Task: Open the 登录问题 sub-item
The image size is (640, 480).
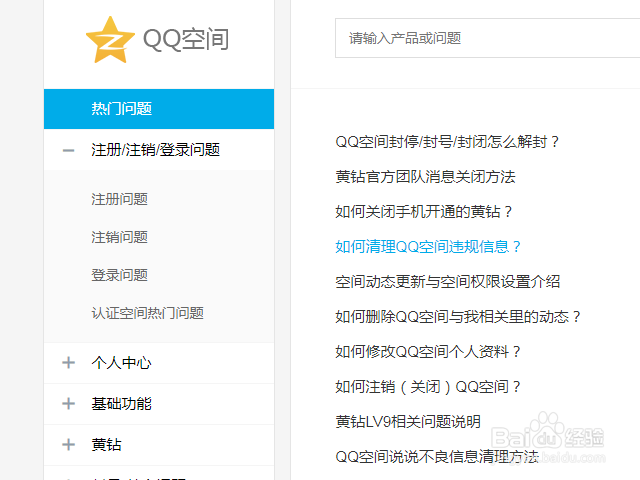Action: click(119, 275)
